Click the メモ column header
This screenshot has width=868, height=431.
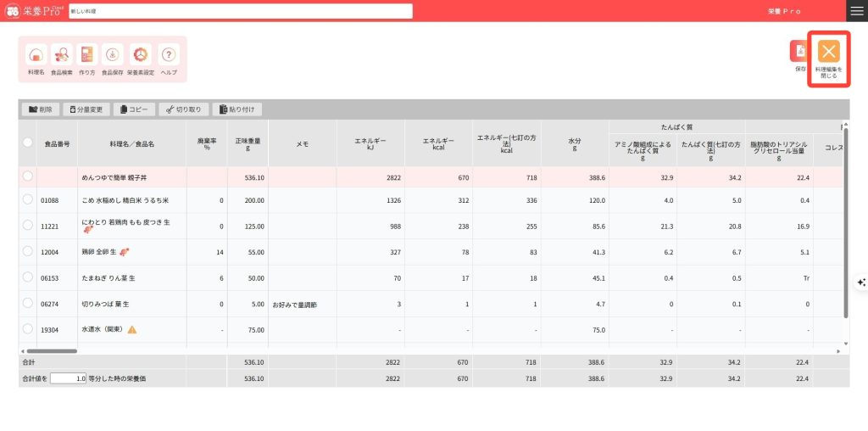pos(303,144)
